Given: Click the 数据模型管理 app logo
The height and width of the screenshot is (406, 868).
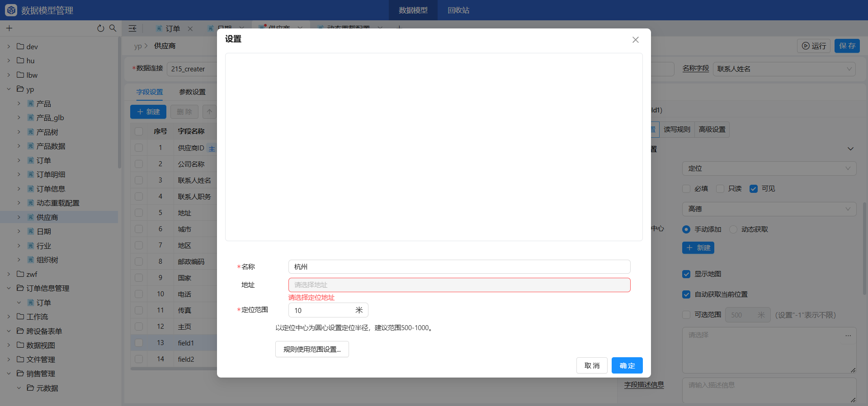Looking at the screenshot, I should (x=11, y=10).
